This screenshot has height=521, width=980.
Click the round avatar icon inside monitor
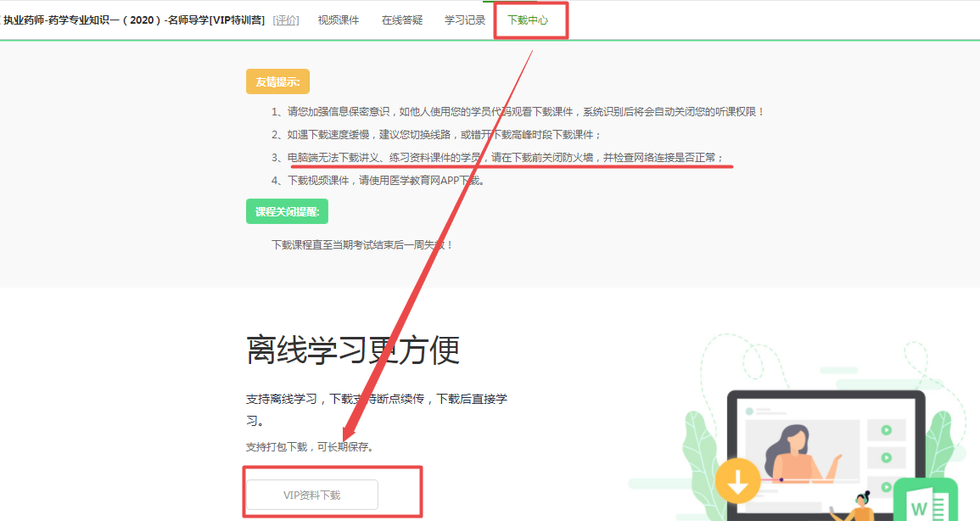tap(749, 412)
